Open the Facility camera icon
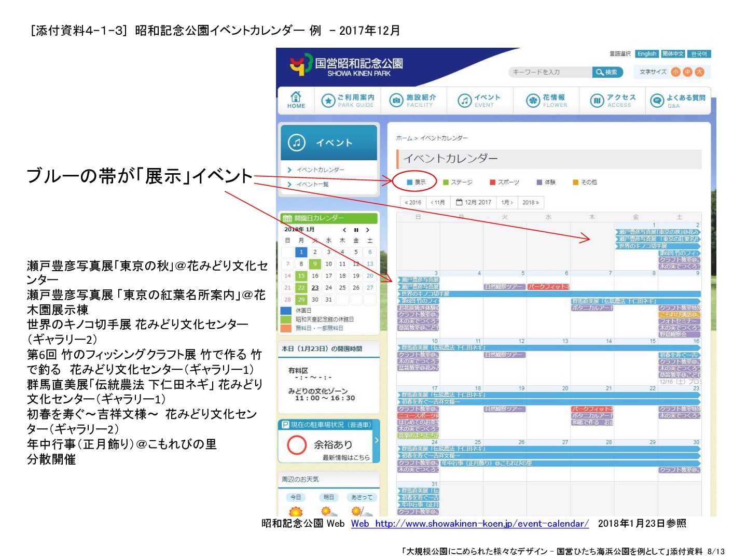This screenshot has height=560, width=747. click(x=396, y=101)
